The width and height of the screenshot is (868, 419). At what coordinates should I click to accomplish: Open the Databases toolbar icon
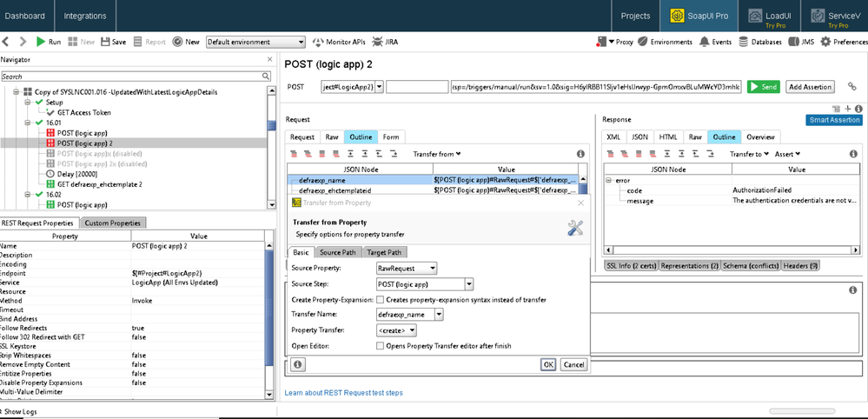point(744,42)
